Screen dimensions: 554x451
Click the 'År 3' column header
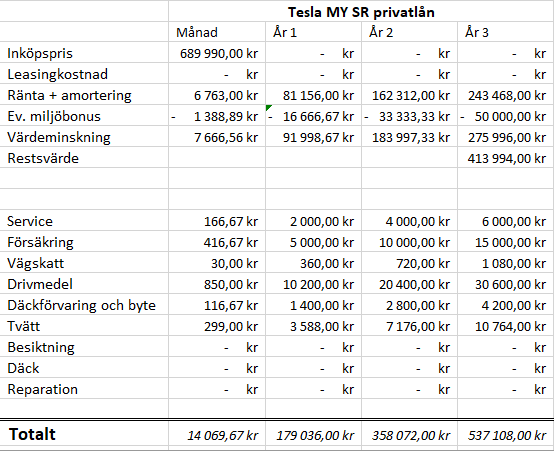[x=506, y=32]
